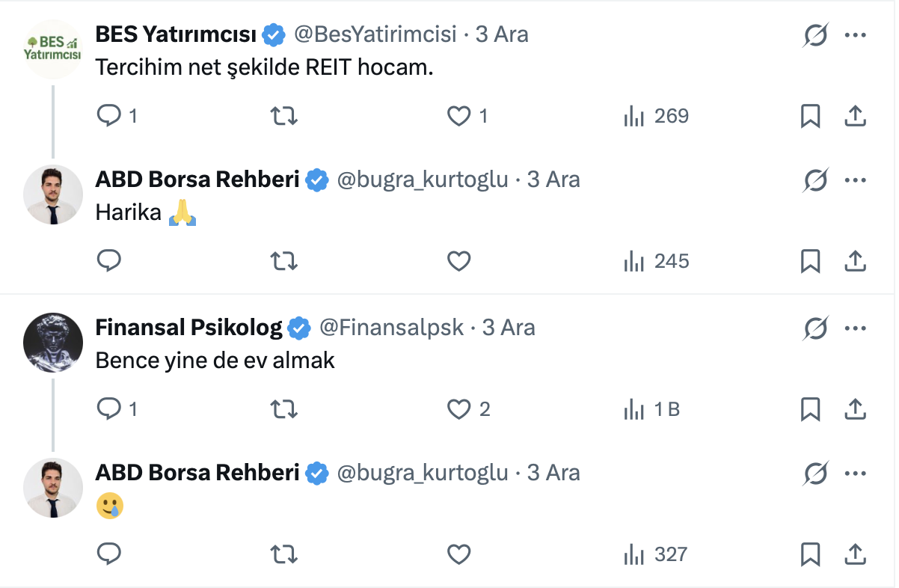This screenshot has height=588, width=899.
Task: Reply to BES Yatırımcısı's REIT tweet
Action: (110, 116)
